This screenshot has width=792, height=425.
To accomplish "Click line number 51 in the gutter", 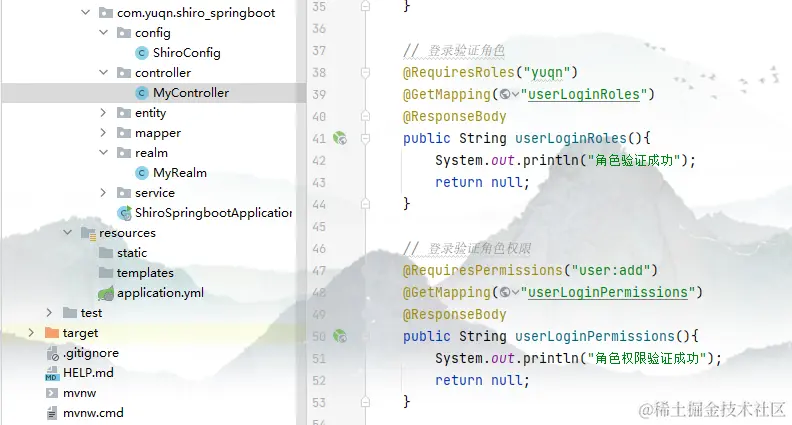I will tap(319, 358).
